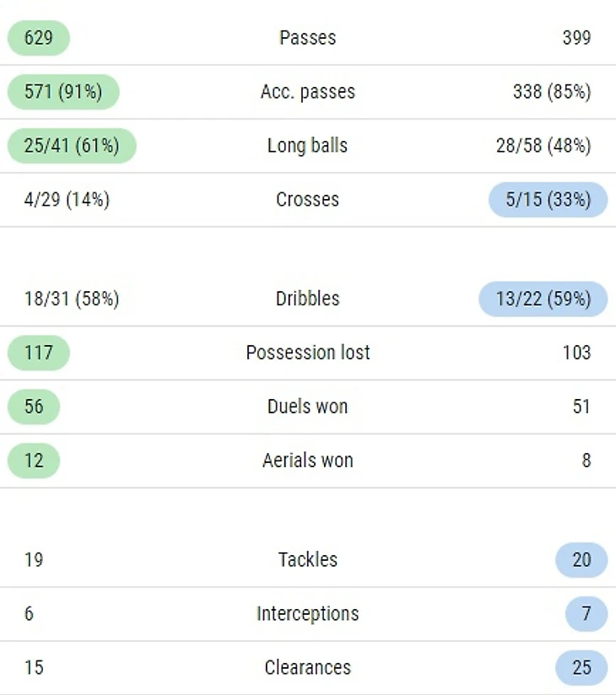Select the 571 (91%) accurate passes badge

click(63, 92)
